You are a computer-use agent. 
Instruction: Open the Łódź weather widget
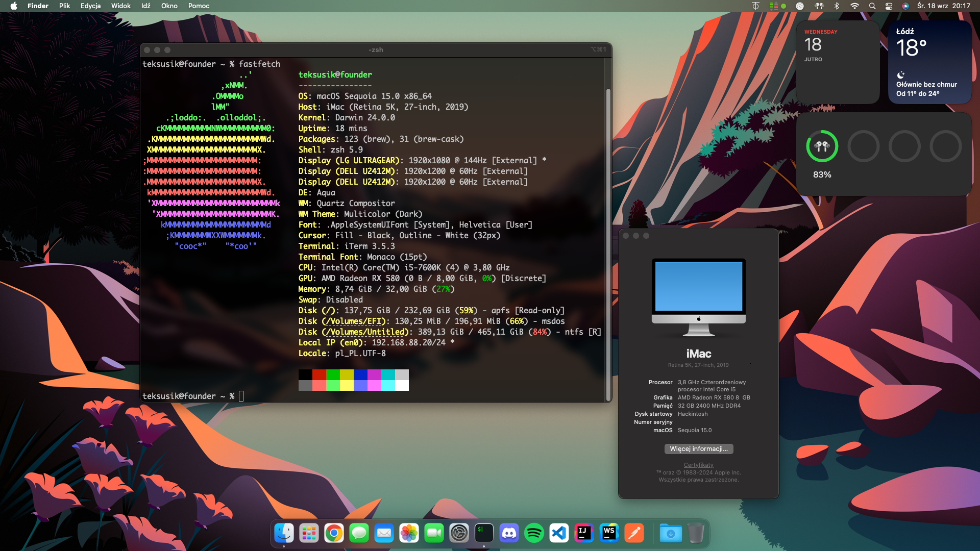pyautogui.click(x=930, y=62)
